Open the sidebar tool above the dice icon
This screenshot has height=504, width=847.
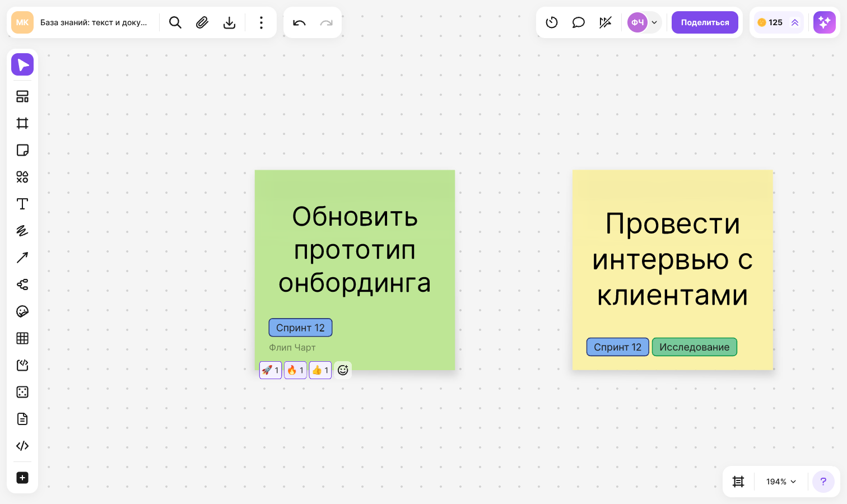point(22,365)
